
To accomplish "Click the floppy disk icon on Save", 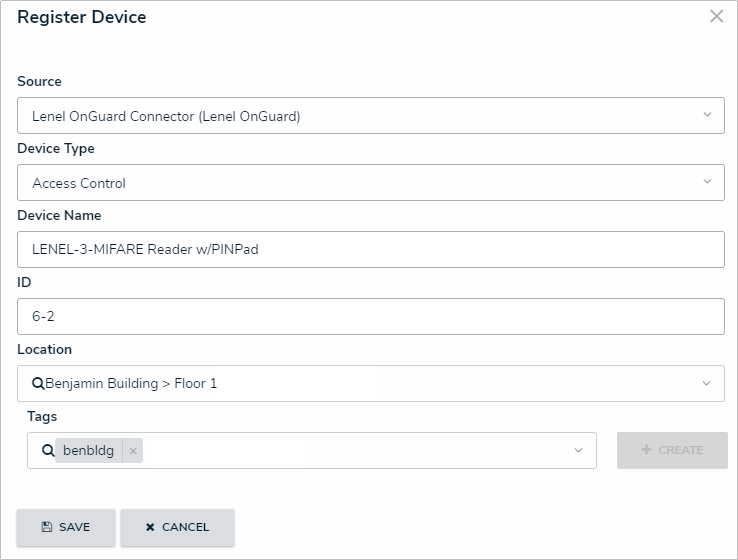I will pyautogui.click(x=47, y=527).
